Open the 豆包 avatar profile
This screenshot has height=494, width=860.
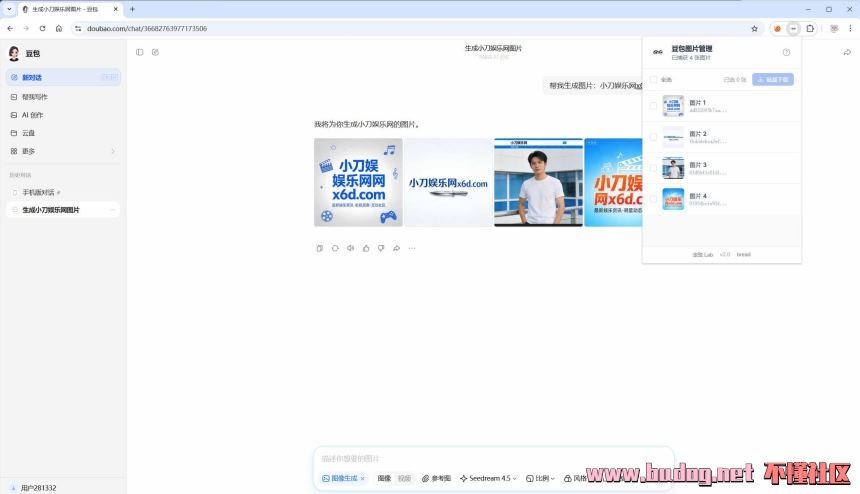(14, 53)
